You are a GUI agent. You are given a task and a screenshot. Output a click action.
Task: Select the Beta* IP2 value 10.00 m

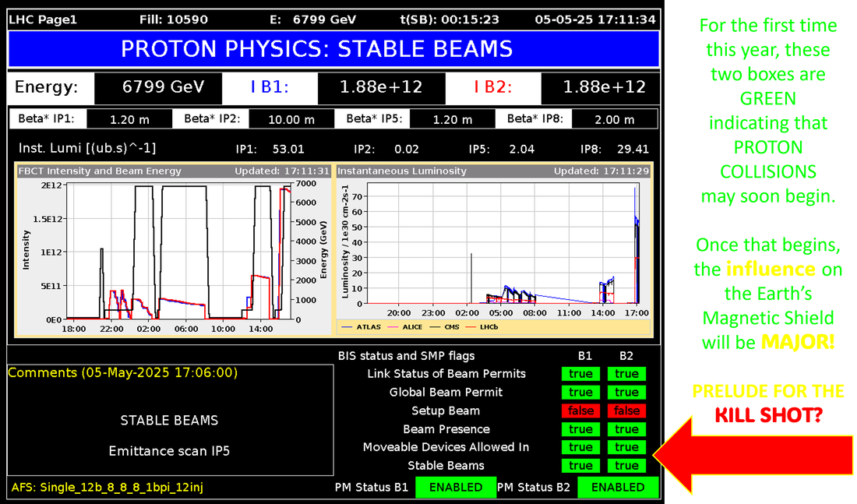tap(291, 119)
